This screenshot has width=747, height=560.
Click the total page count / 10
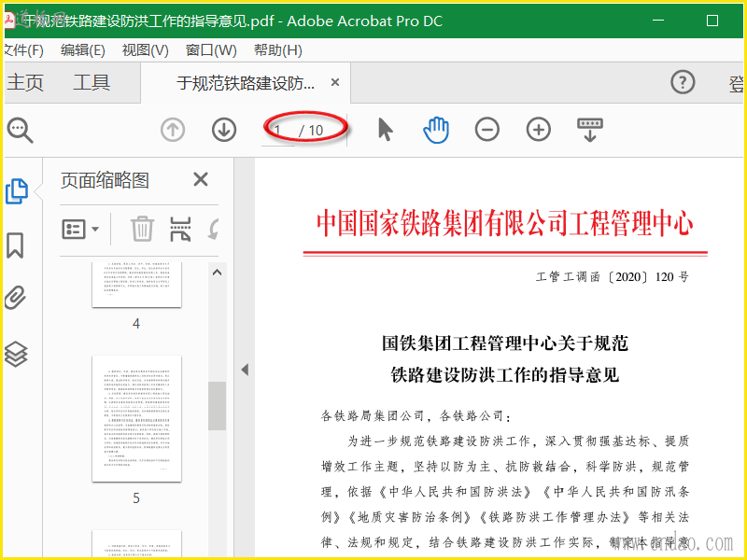[311, 131]
